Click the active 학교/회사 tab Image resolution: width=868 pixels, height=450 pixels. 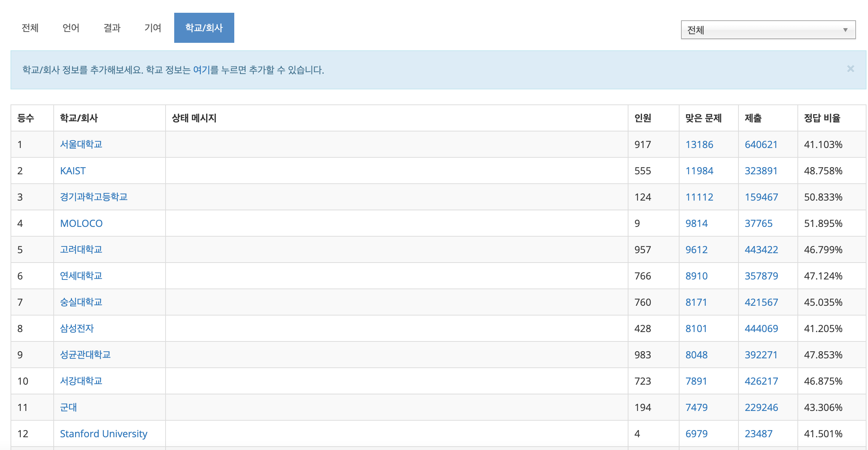pos(204,28)
